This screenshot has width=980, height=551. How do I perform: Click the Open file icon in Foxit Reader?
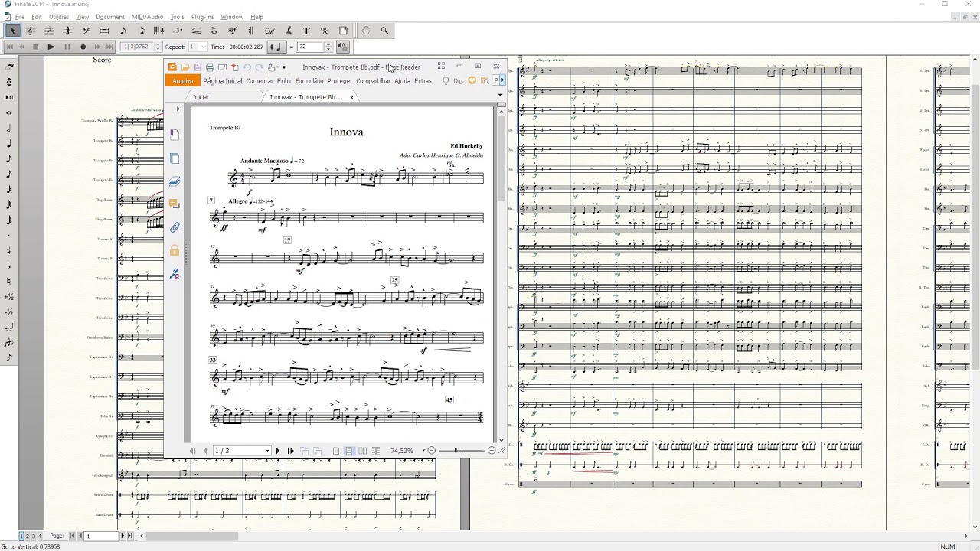click(185, 67)
